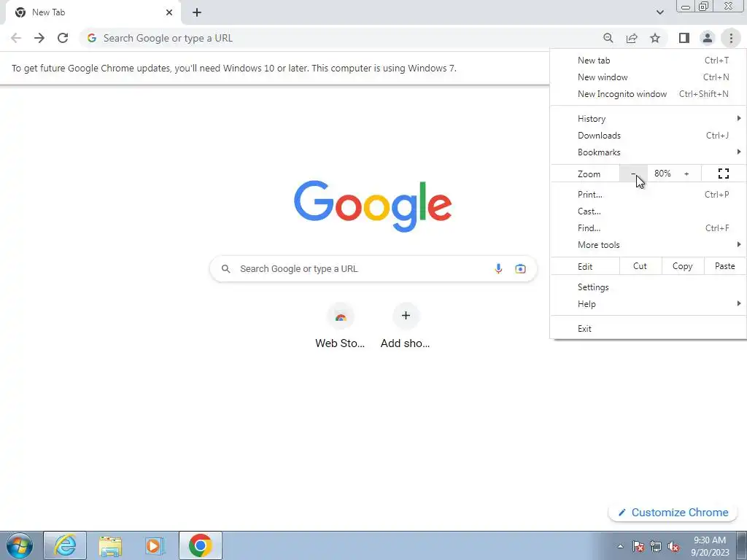Open the side panel icon
This screenshot has width=747, height=560.
click(x=684, y=38)
